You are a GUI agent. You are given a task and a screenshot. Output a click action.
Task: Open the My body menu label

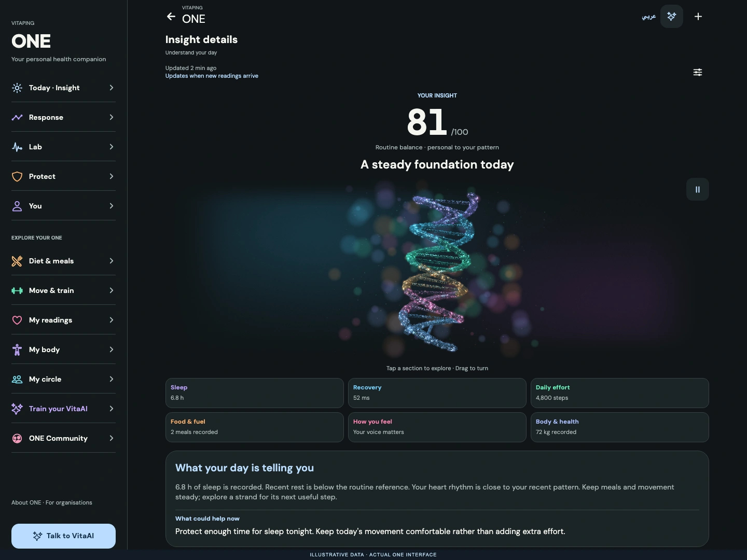coord(44,349)
